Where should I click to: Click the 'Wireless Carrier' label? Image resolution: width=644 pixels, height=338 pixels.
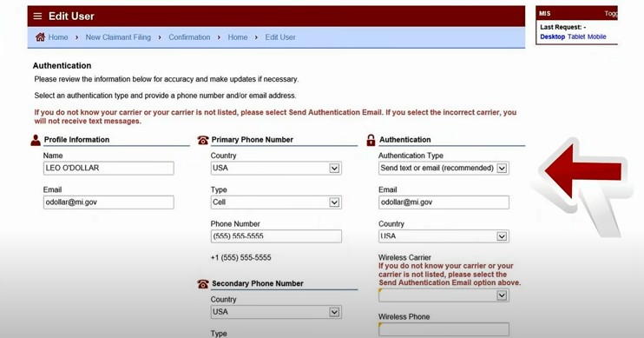[x=404, y=257]
